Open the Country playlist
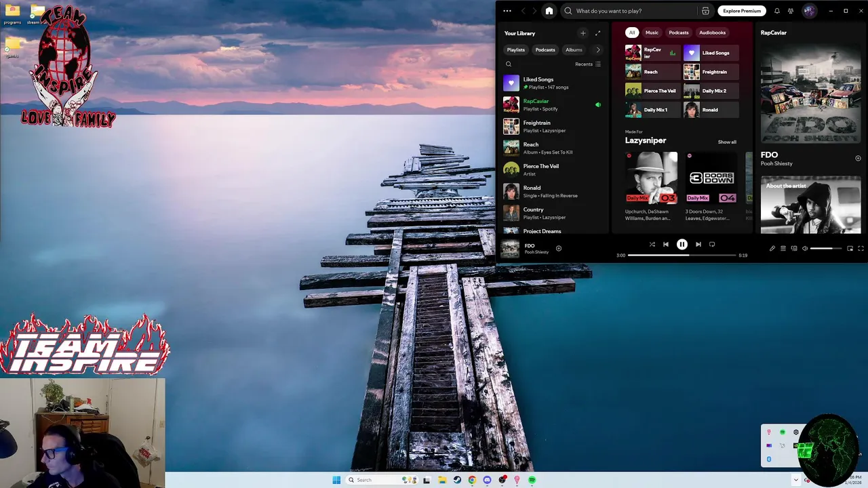The height and width of the screenshot is (488, 868). tap(553, 213)
